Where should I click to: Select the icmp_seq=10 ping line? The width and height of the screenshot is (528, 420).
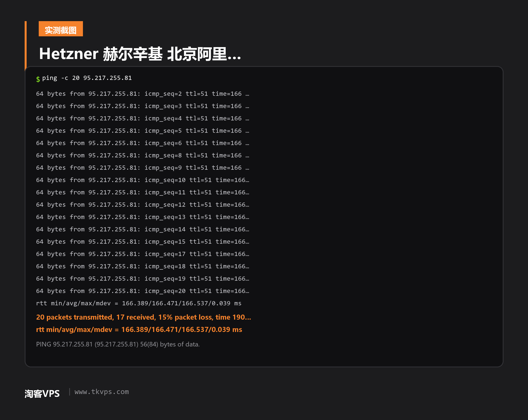click(x=143, y=180)
